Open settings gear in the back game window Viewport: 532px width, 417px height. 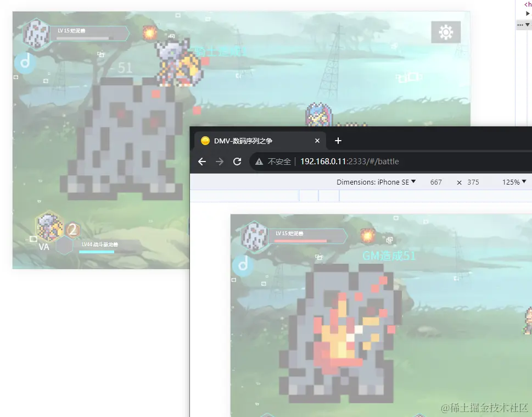445,32
